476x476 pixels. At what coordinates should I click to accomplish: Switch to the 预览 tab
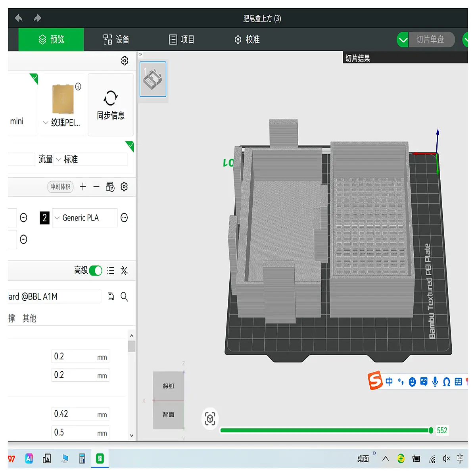tap(51, 39)
